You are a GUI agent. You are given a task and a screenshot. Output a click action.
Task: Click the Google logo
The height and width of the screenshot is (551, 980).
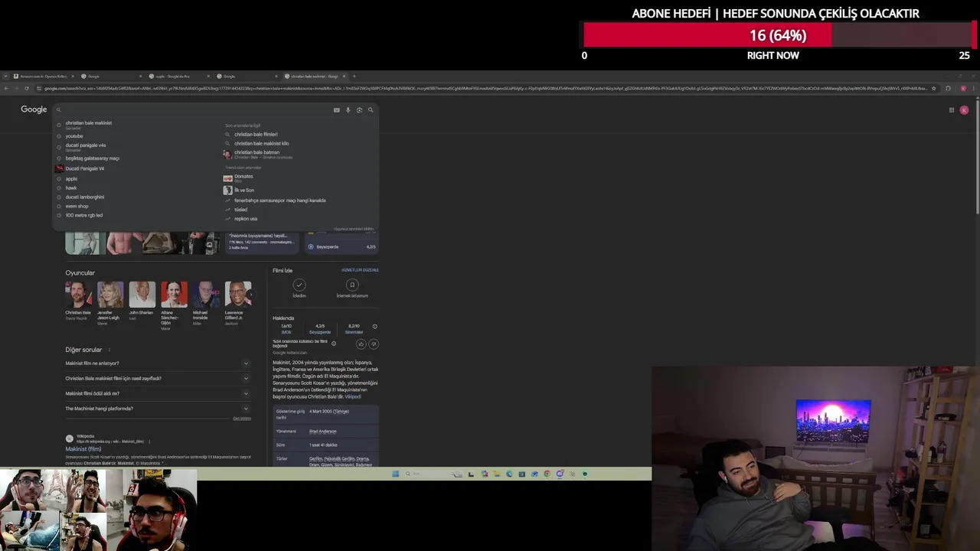[34, 109]
